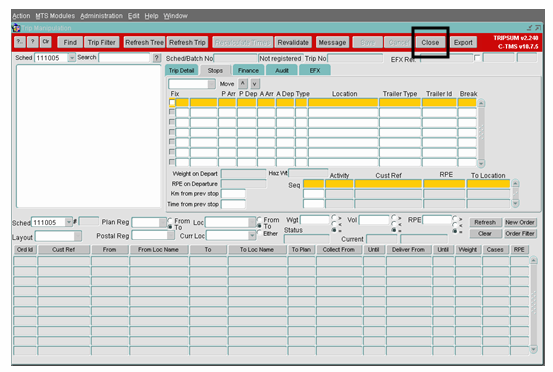Click the Seq activity grid scroll-up arrow

(x=515, y=183)
